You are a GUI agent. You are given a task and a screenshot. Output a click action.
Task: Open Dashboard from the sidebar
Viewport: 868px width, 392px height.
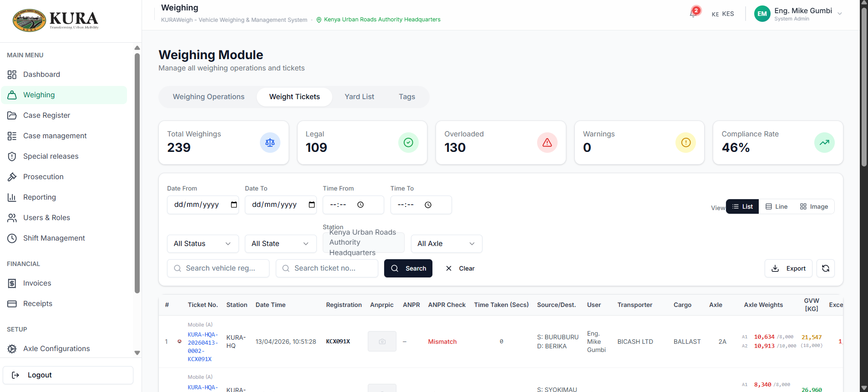[64, 75]
